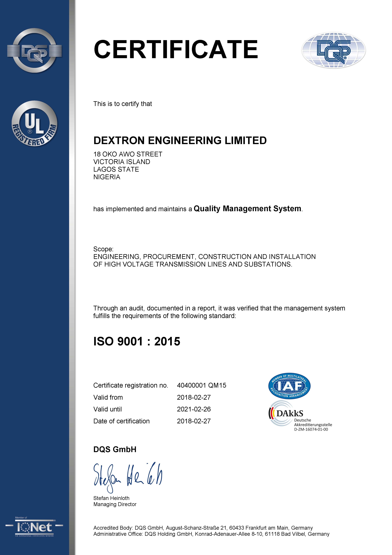
Task: Click the Date of certification value
Action: (x=194, y=421)
